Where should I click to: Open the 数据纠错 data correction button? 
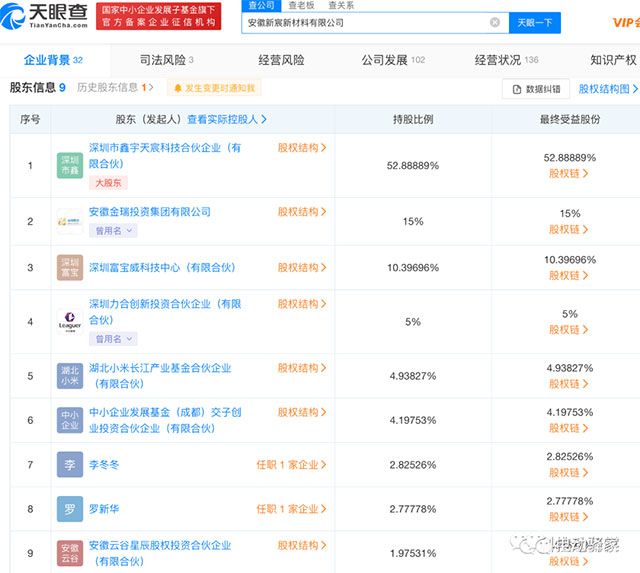point(536,89)
